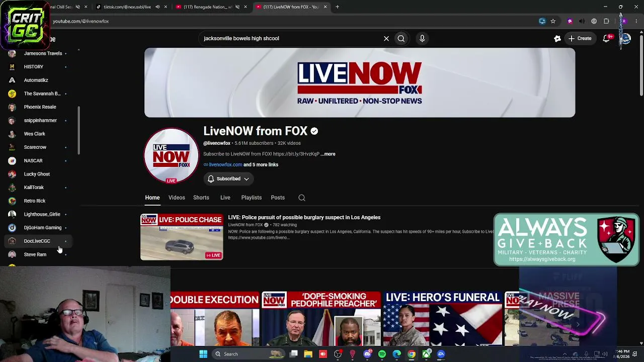The image size is (644, 362).
Task: Start voice search with the microphone icon
Action: tap(422, 38)
